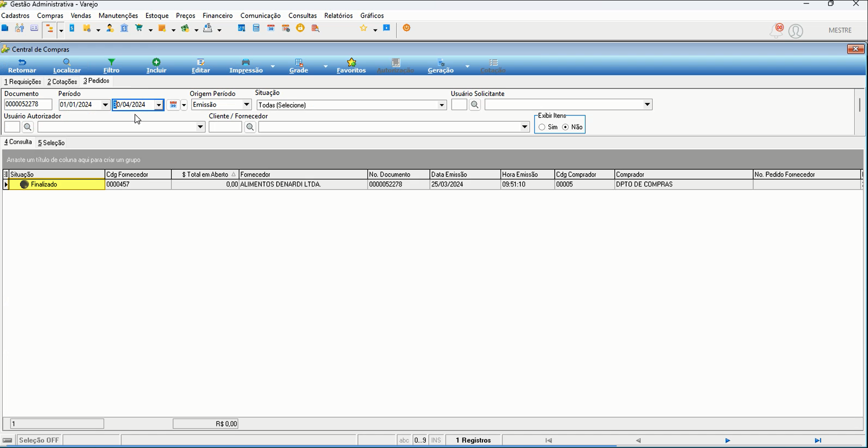Click the Cliente / Fornecedor search button

click(x=250, y=127)
